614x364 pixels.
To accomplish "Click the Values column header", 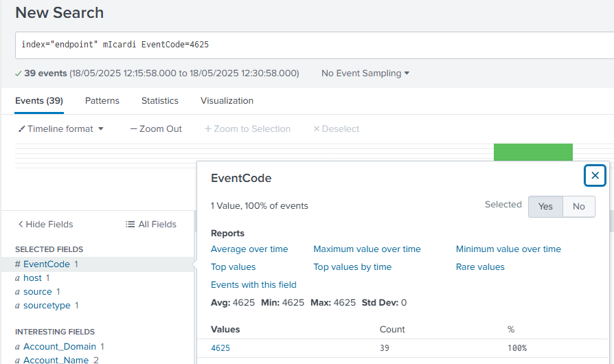I will click(225, 330).
